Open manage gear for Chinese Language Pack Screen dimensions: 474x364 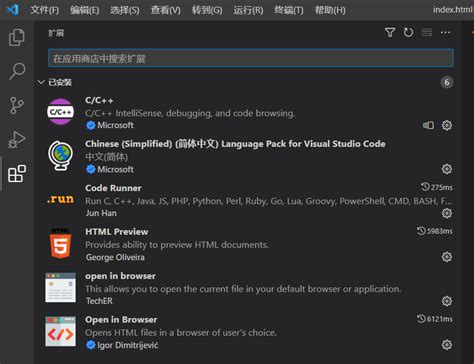(x=447, y=169)
